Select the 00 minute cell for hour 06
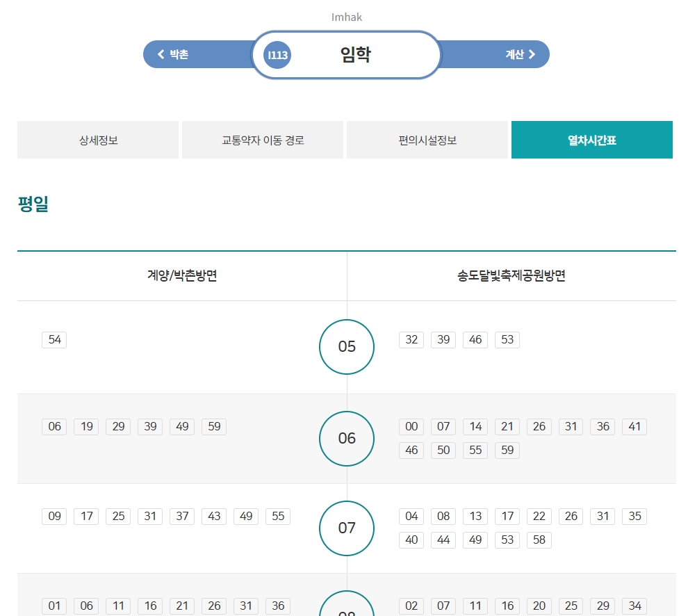Viewport: 688px width, 616px height. [411, 427]
